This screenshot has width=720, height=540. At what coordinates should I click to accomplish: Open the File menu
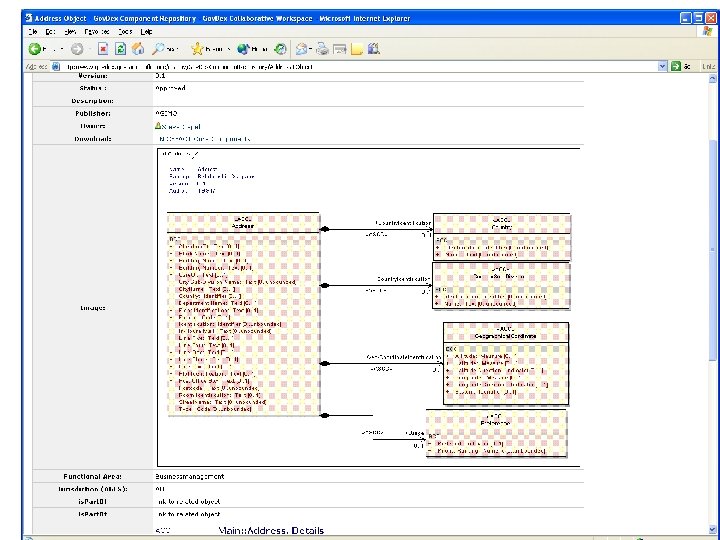pos(32,31)
